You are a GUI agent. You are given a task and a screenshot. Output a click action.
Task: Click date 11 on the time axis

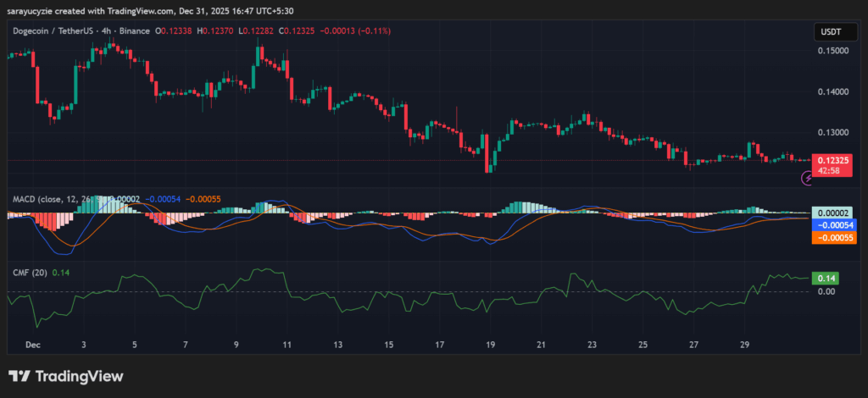[x=287, y=345]
